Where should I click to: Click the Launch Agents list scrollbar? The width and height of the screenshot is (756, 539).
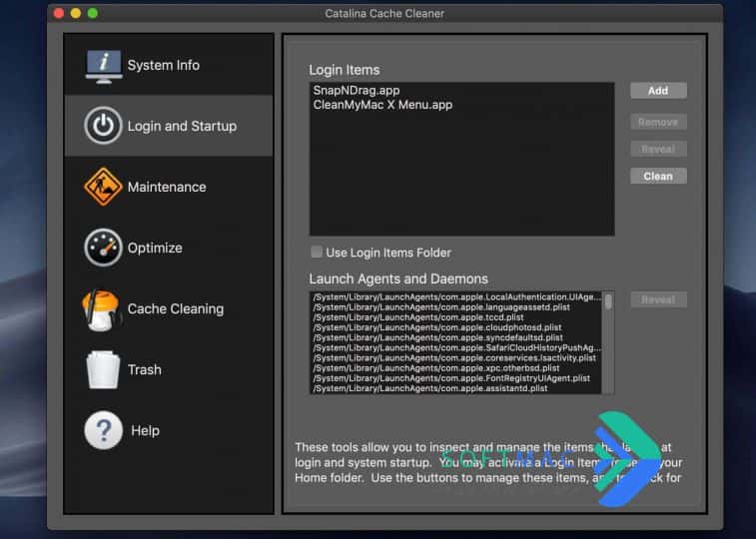(x=608, y=342)
